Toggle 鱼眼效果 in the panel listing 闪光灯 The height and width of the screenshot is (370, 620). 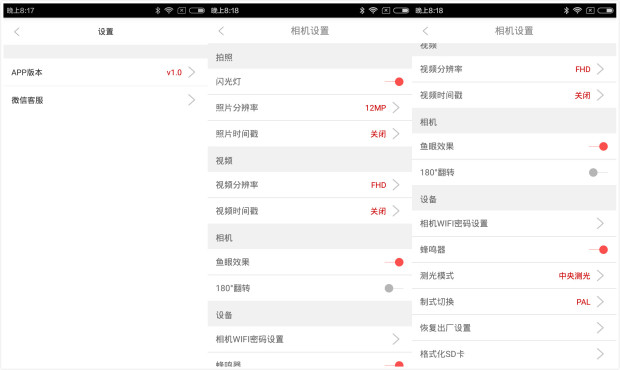point(394,262)
